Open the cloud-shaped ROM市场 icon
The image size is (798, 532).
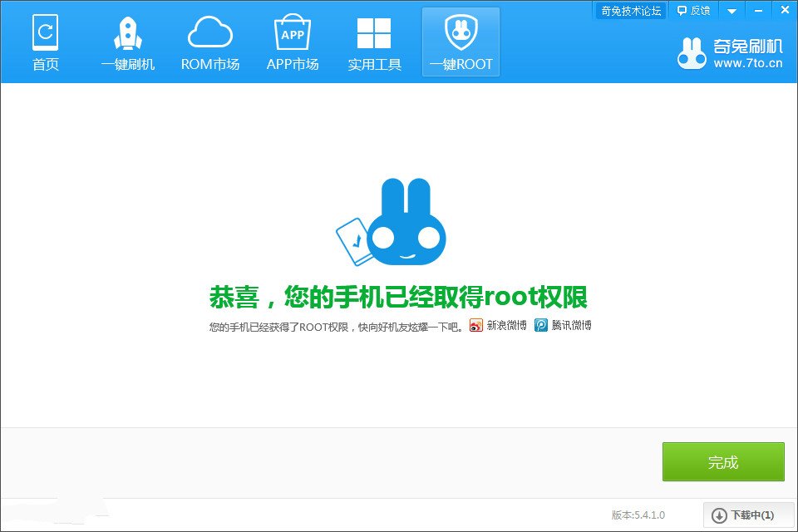tap(210, 32)
